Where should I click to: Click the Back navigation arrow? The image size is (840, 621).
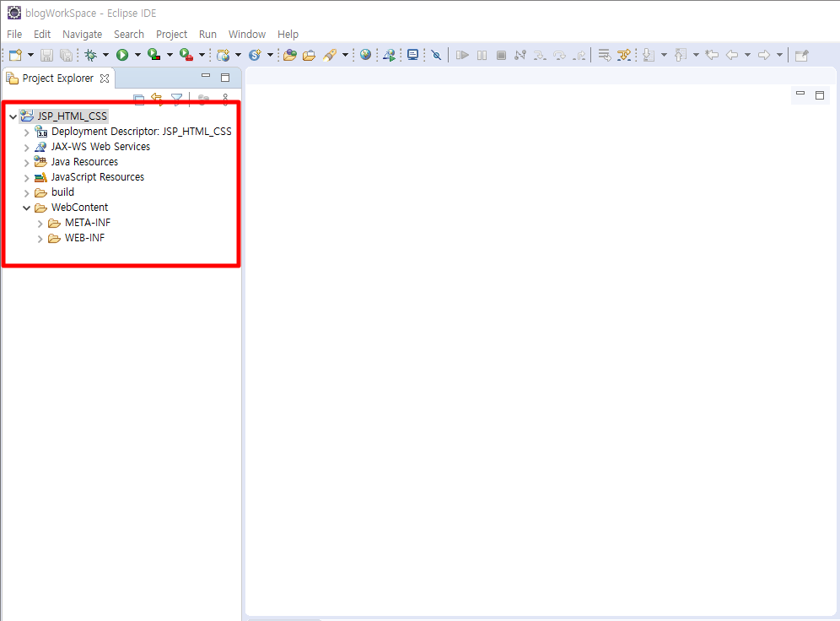[x=732, y=55]
